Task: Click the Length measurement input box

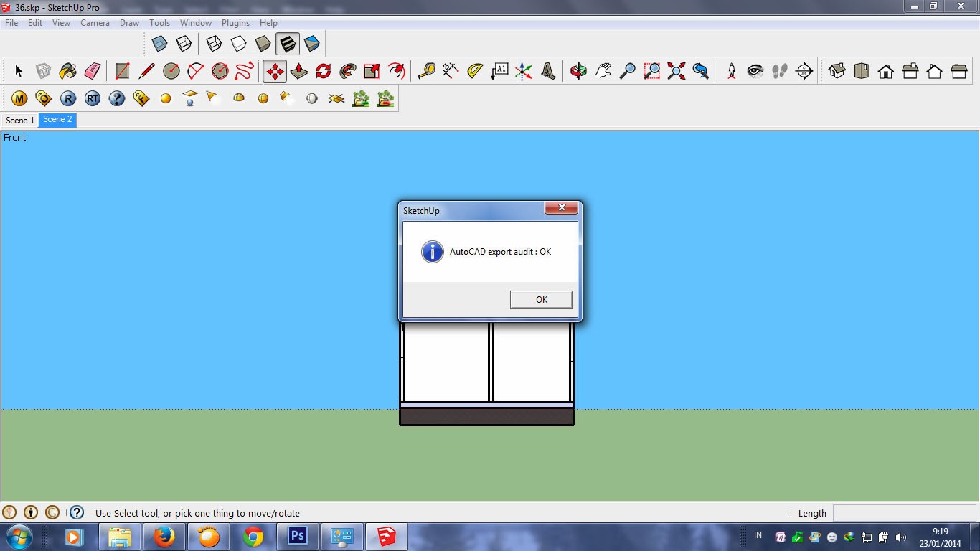Action: click(904, 513)
